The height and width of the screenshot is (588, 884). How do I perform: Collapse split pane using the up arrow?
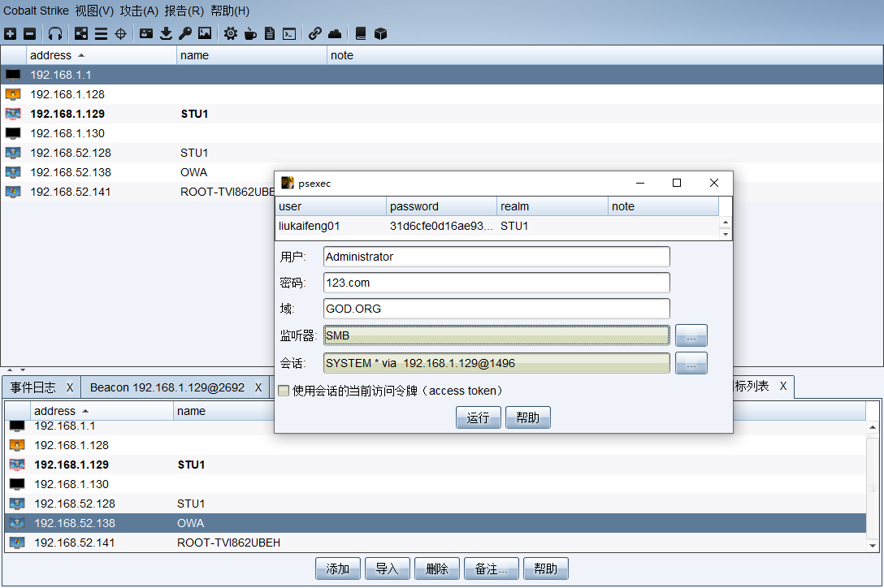(x=10, y=370)
